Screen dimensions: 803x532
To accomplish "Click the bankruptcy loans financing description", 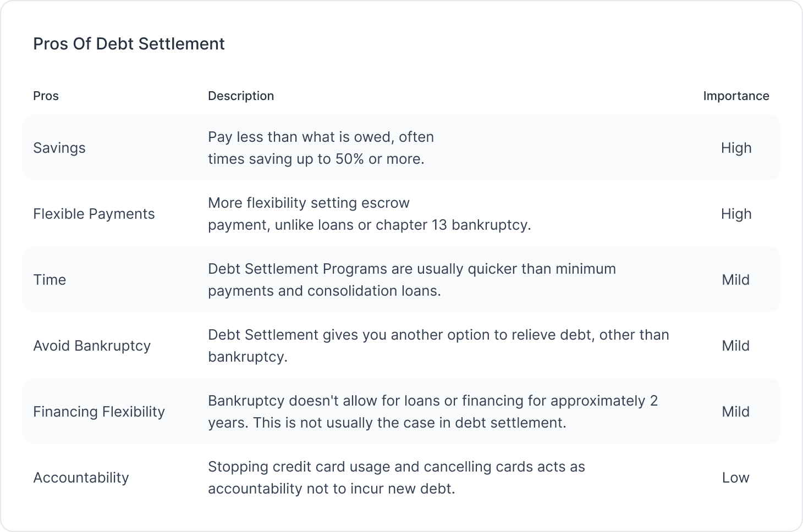I will pyautogui.click(x=432, y=412).
